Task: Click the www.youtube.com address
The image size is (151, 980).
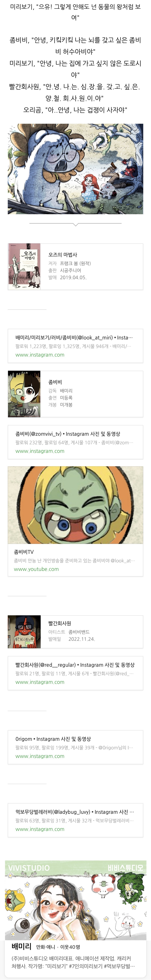Action: (36, 569)
